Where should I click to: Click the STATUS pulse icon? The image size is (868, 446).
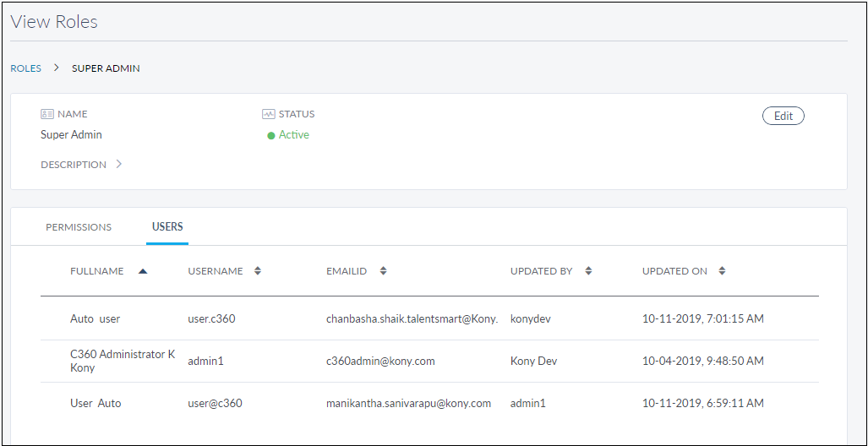[x=269, y=114]
